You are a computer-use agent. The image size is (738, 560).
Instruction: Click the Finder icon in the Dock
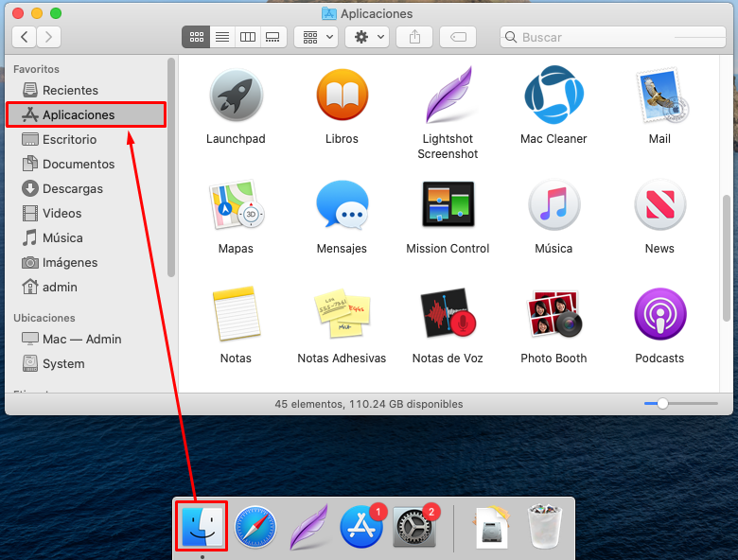tap(202, 526)
